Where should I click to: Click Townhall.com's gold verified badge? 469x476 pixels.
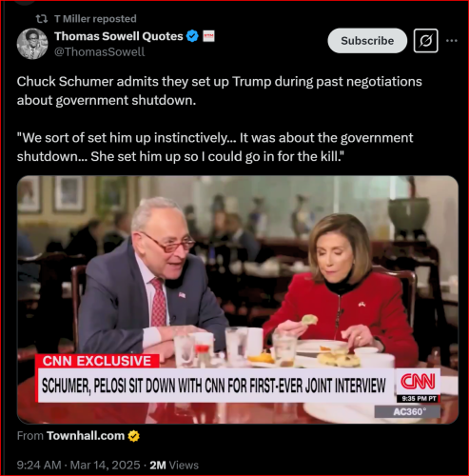tap(133, 436)
